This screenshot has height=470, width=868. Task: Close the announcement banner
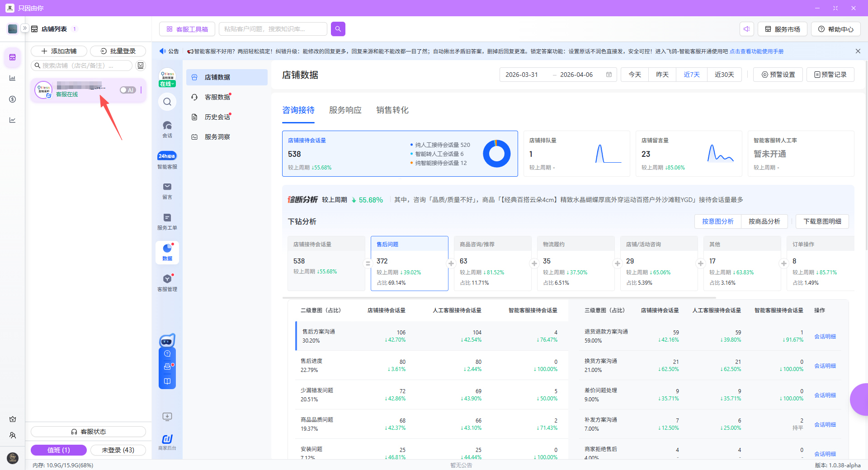point(858,51)
